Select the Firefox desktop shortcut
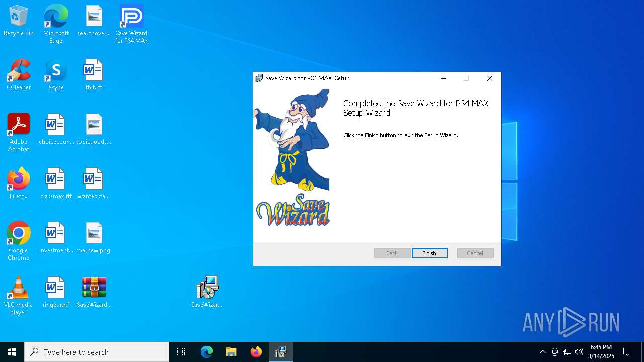644x362 pixels. (x=19, y=184)
